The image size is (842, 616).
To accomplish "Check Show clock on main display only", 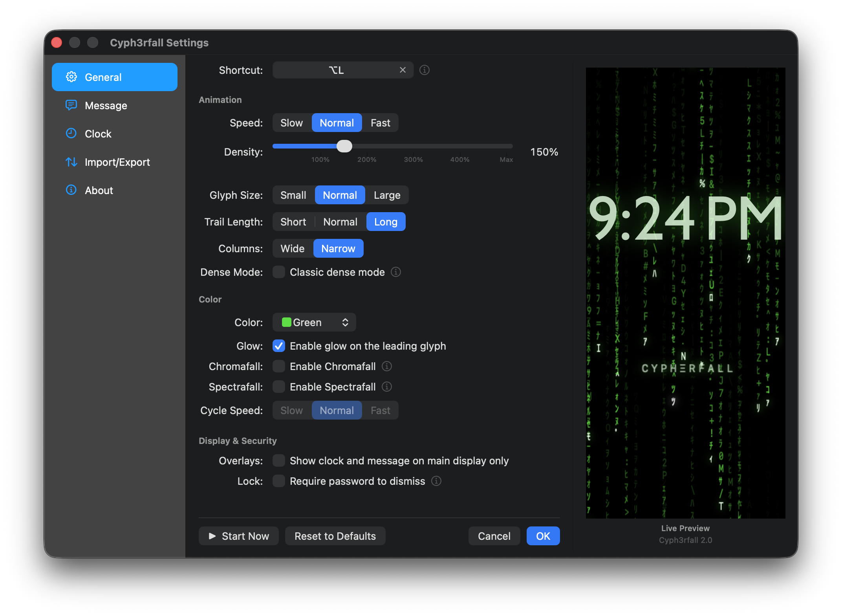I will [x=279, y=460].
